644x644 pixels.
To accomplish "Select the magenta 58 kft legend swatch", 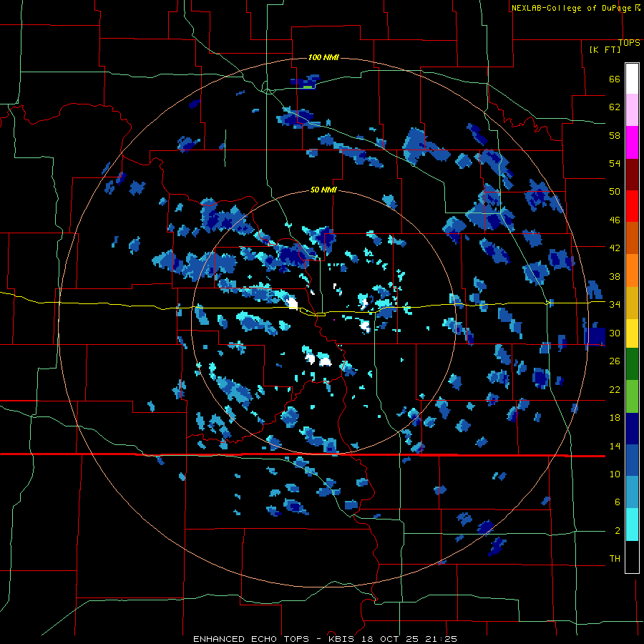I will 632,142.
